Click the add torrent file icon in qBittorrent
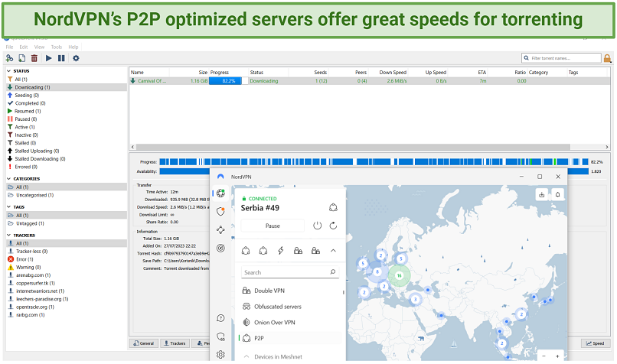Image resolution: width=617 pixels, height=364 pixels. tap(22, 58)
